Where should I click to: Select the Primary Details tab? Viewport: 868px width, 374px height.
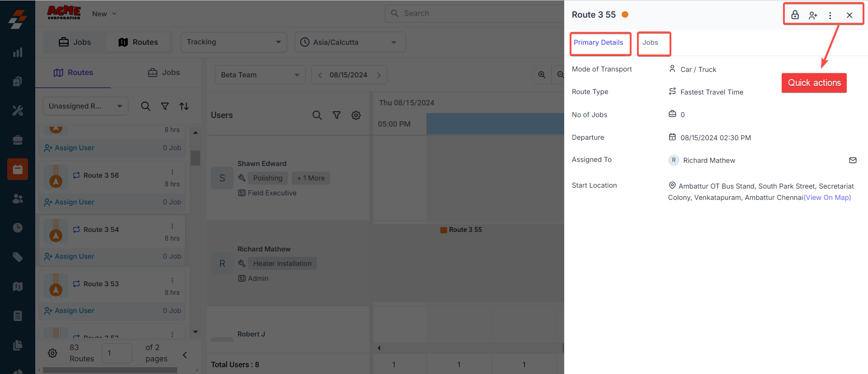point(598,43)
